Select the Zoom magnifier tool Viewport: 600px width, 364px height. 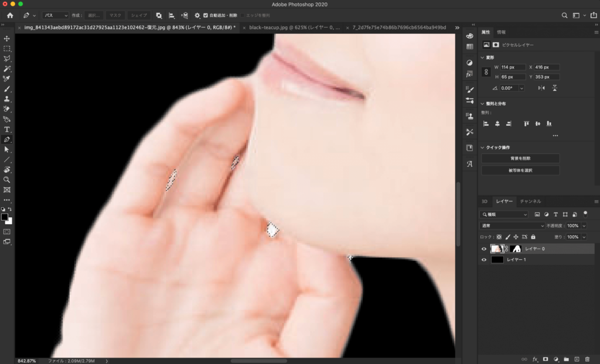point(7,180)
